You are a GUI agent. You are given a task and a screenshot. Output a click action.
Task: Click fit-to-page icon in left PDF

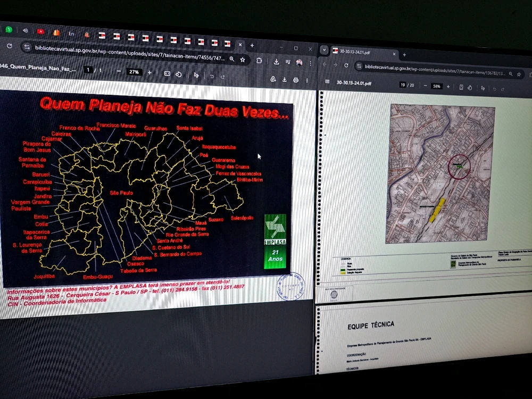click(x=167, y=73)
